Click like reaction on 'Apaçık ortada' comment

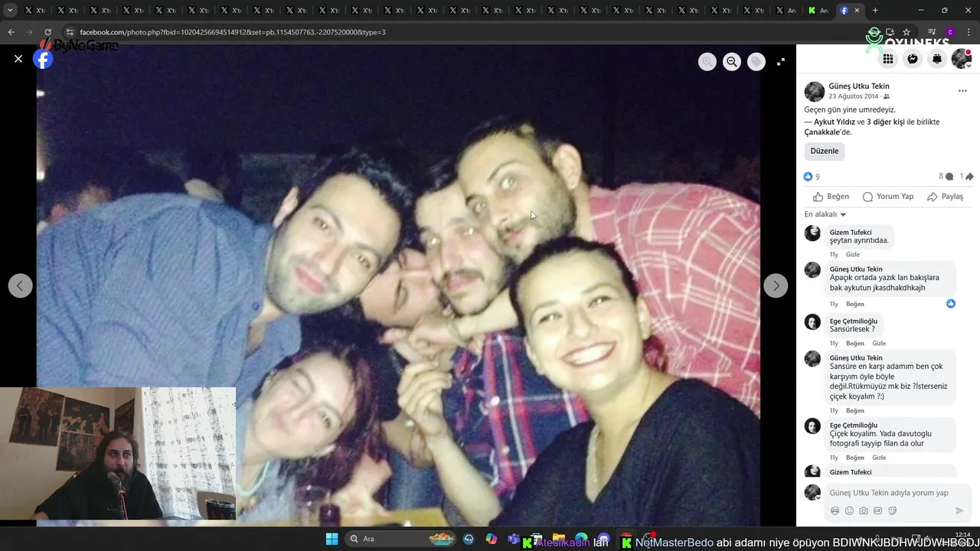coord(951,304)
